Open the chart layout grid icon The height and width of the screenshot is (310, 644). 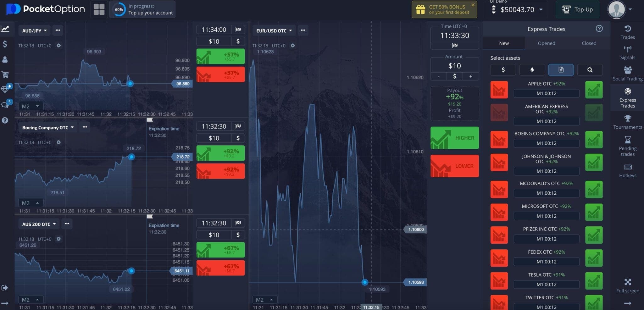click(99, 9)
